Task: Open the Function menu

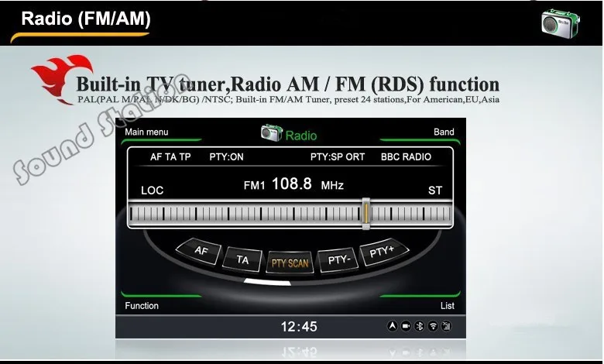Action: tap(142, 306)
